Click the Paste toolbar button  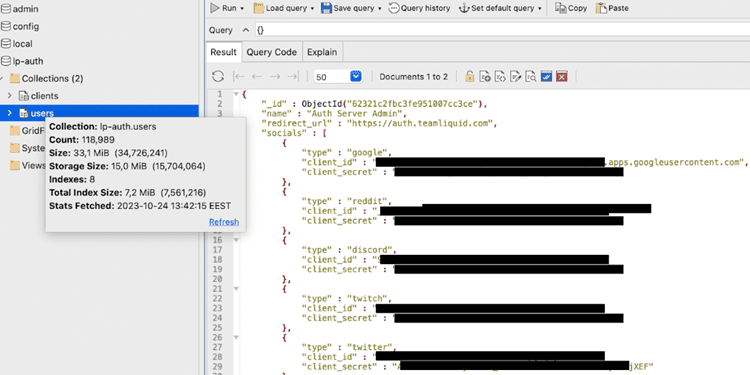tap(612, 8)
